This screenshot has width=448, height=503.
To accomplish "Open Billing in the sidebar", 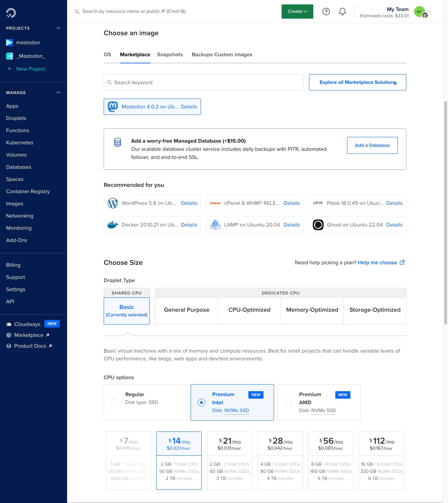I will (13, 265).
